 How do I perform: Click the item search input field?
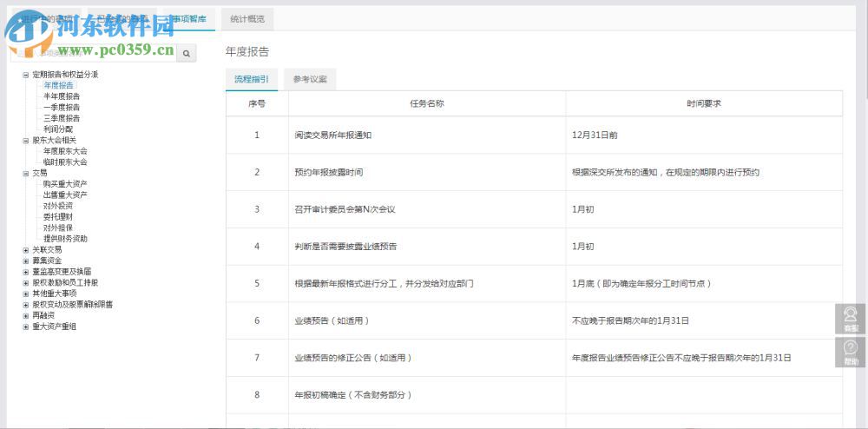click(x=94, y=53)
